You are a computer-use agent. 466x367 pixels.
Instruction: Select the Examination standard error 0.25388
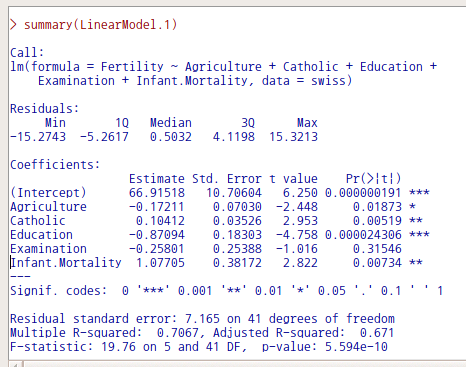[237, 249]
